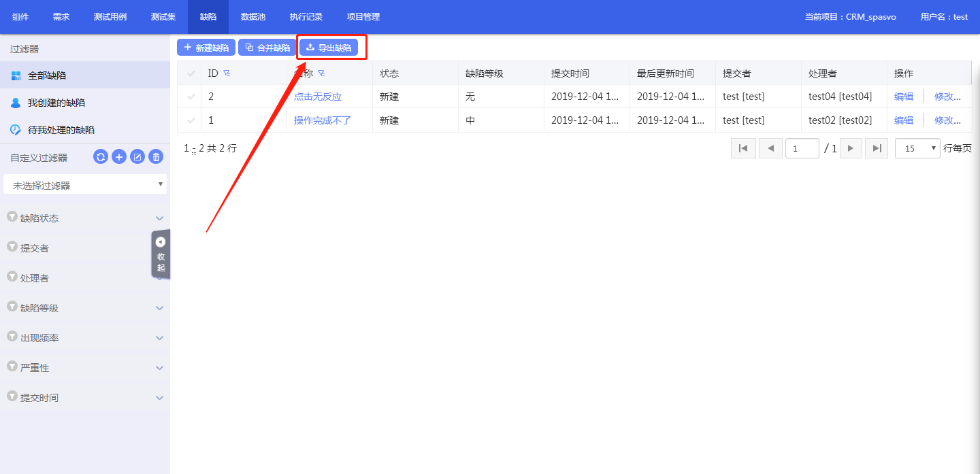Click the 导出缺陷 button
980x474 pixels.
329,48
